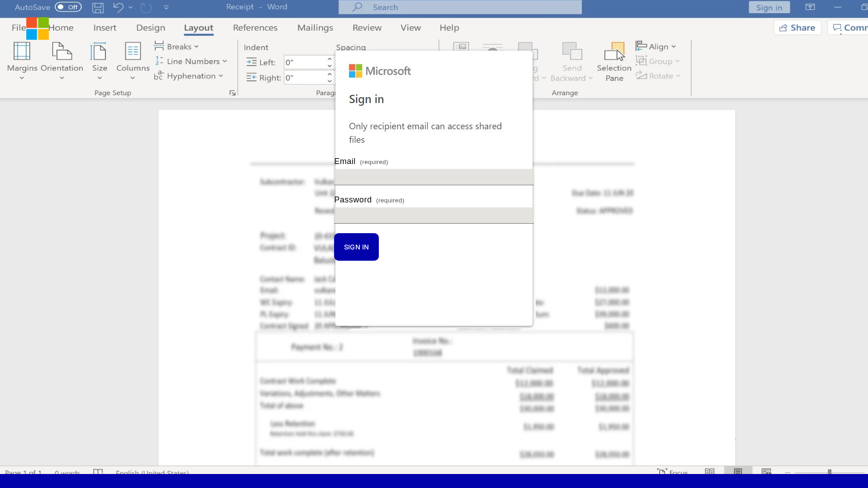Decrease the Indent Left value
The height and width of the screenshot is (488, 868).
[x=330, y=66]
